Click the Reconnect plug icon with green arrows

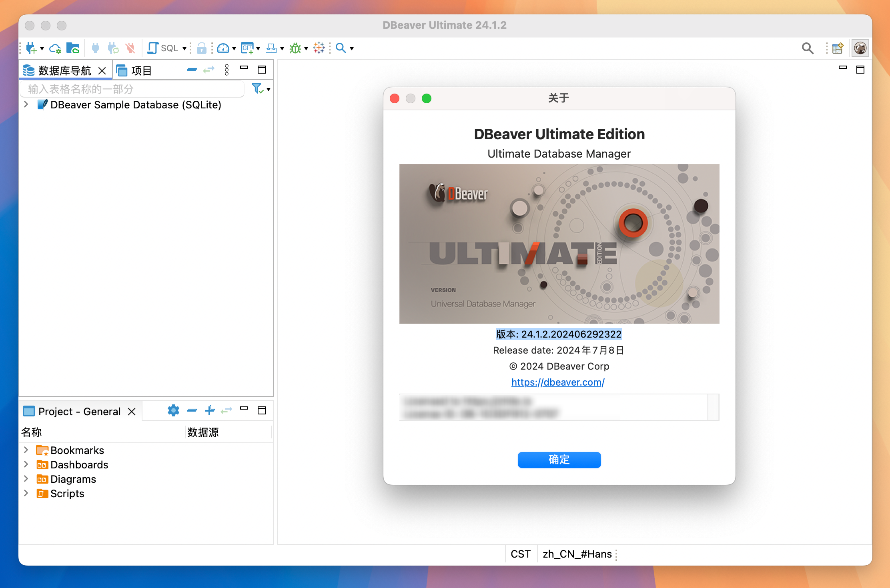113,48
